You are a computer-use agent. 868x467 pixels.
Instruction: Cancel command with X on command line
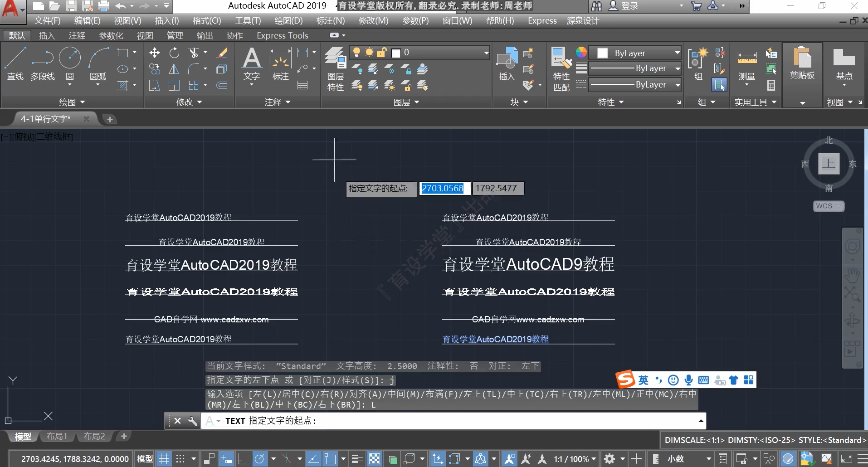point(178,421)
